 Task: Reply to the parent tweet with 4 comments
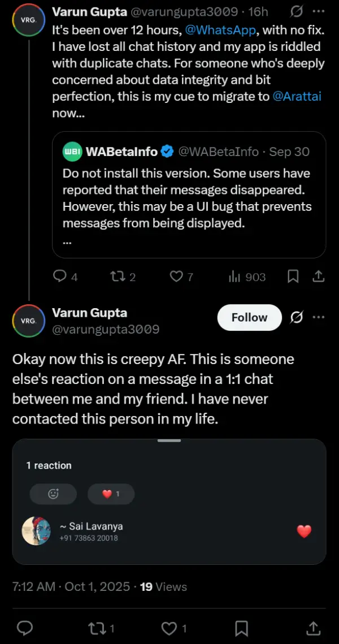coord(60,276)
